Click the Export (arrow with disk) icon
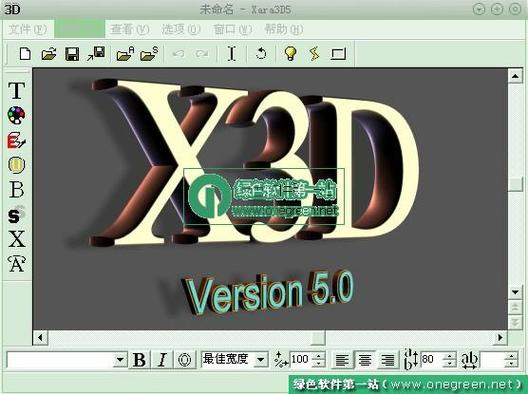Screen dimensions: 528x394 pos(96,54)
